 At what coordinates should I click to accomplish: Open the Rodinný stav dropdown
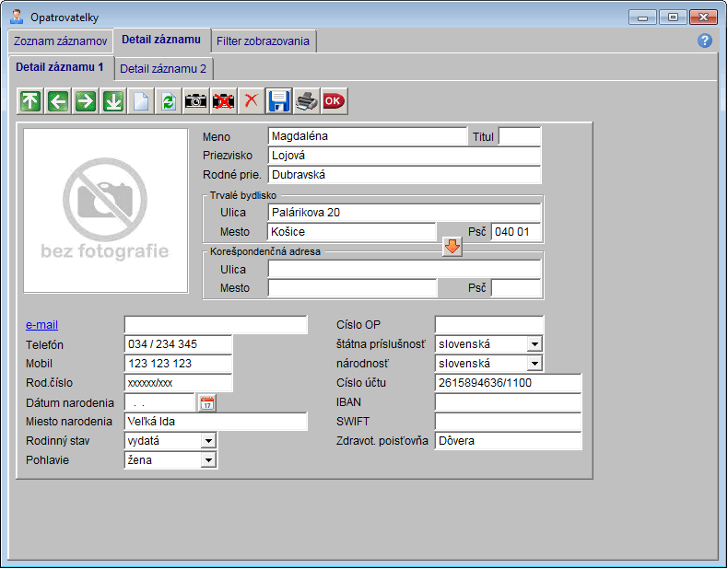click(x=208, y=441)
